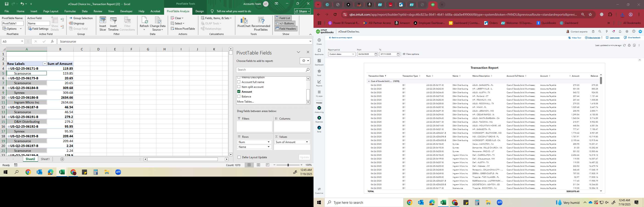
Task: Toggle the Field Headers button
Action: coord(286,29)
